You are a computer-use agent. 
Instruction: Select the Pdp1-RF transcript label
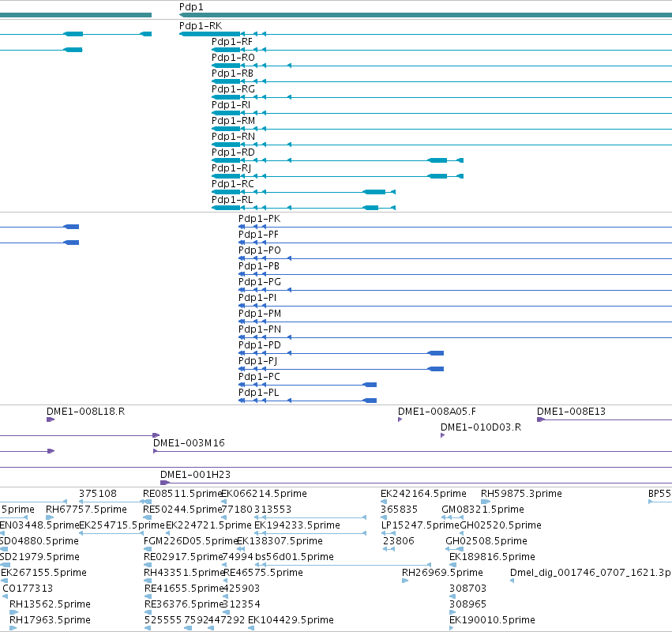pyautogui.click(x=232, y=42)
